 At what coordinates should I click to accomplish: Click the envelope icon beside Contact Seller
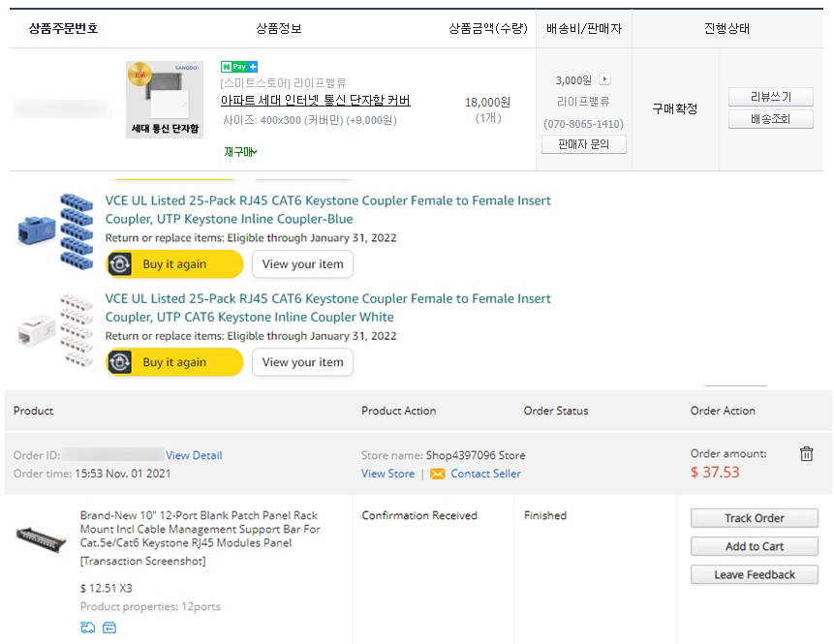coord(437,474)
